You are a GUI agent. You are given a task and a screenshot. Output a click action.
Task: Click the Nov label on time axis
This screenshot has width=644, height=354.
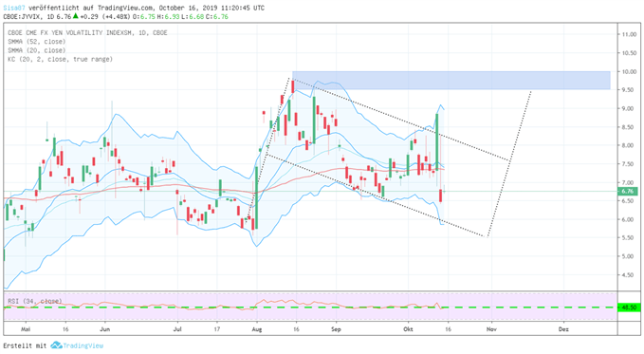[x=491, y=329]
